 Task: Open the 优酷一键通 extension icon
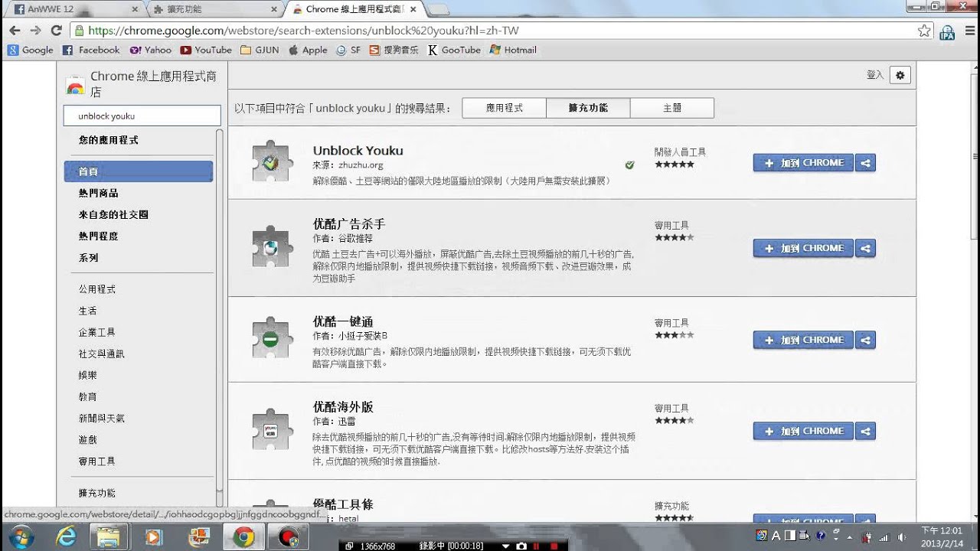[271, 339]
